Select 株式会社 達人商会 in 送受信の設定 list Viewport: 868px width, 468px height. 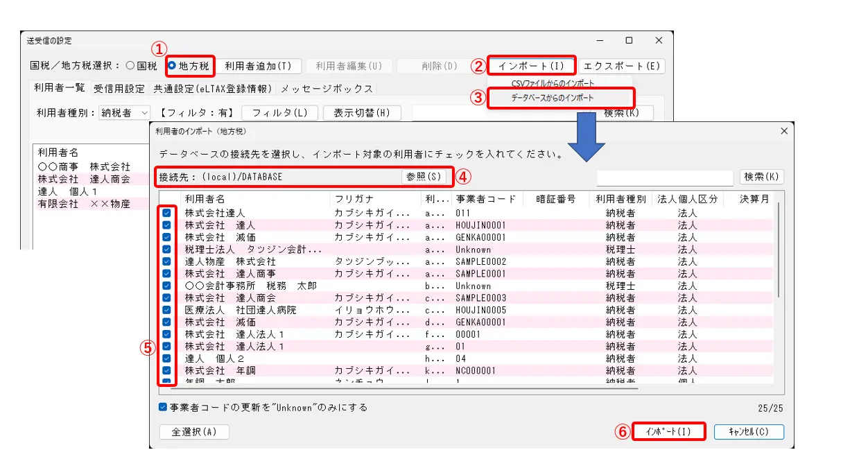[84, 179]
